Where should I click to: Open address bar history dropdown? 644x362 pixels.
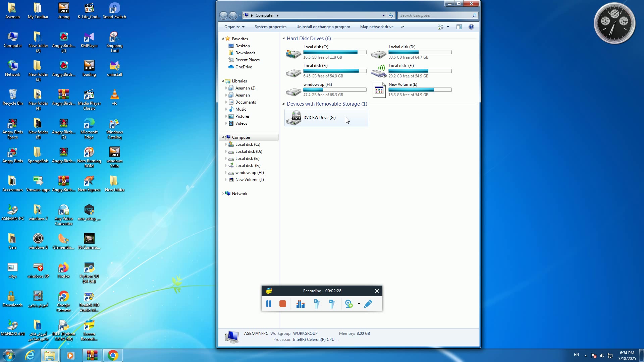[383, 15]
